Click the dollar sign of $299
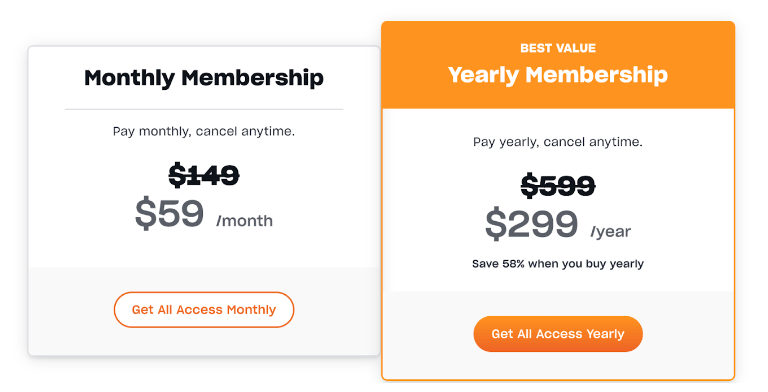Screen dimensions: 768x392 495,224
